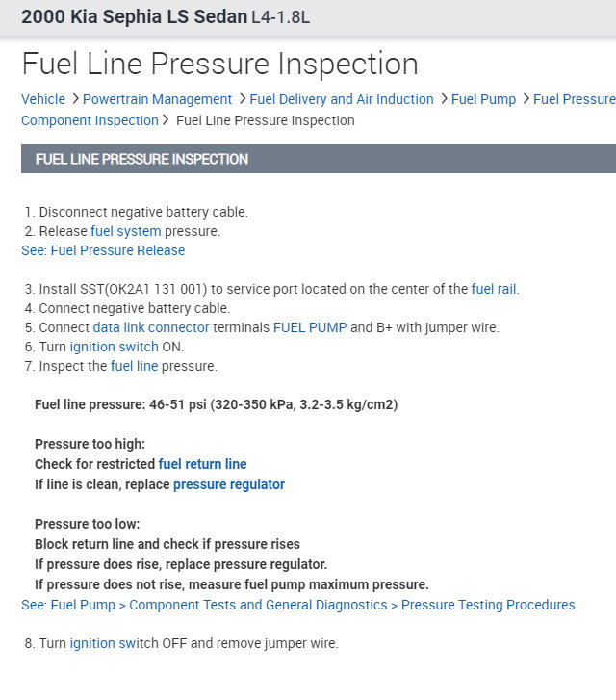The image size is (616, 700).
Task: Click fuel line link in step 7
Action: tap(134, 366)
